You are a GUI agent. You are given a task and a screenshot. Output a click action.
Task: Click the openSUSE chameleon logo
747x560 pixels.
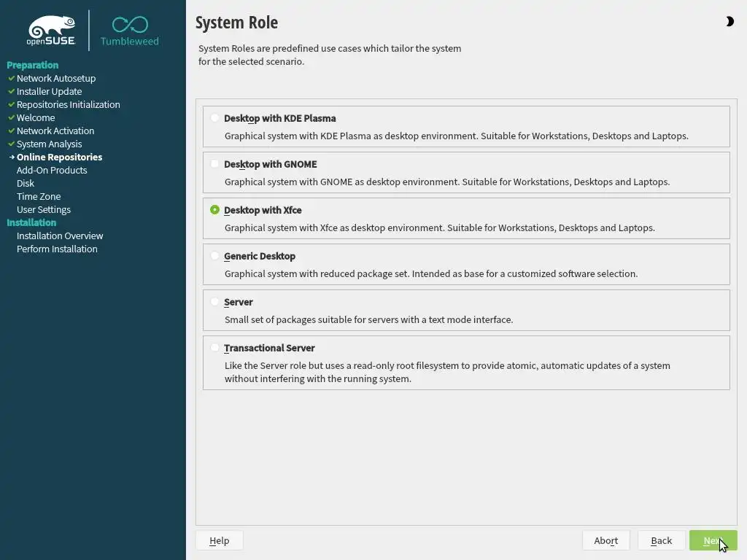[x=51, y=31]
